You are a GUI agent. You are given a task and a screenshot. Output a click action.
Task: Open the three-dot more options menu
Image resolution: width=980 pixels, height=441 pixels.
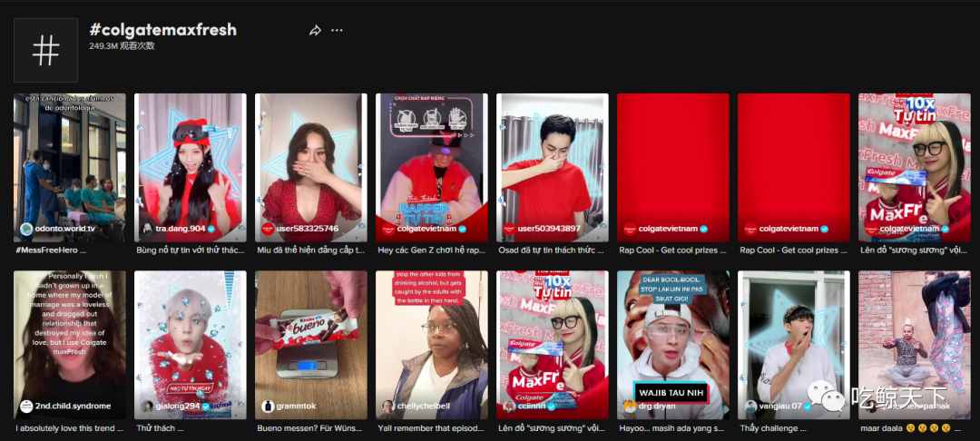[337, 30]
